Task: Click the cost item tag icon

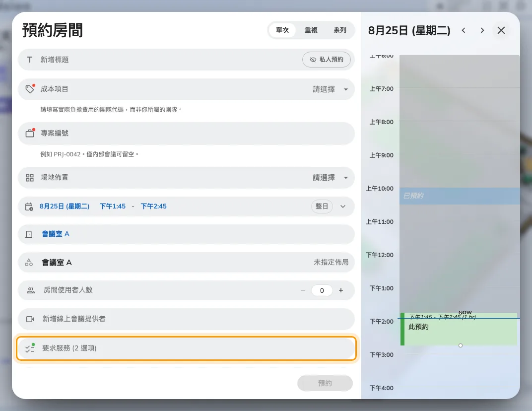Action: (30, 89)
